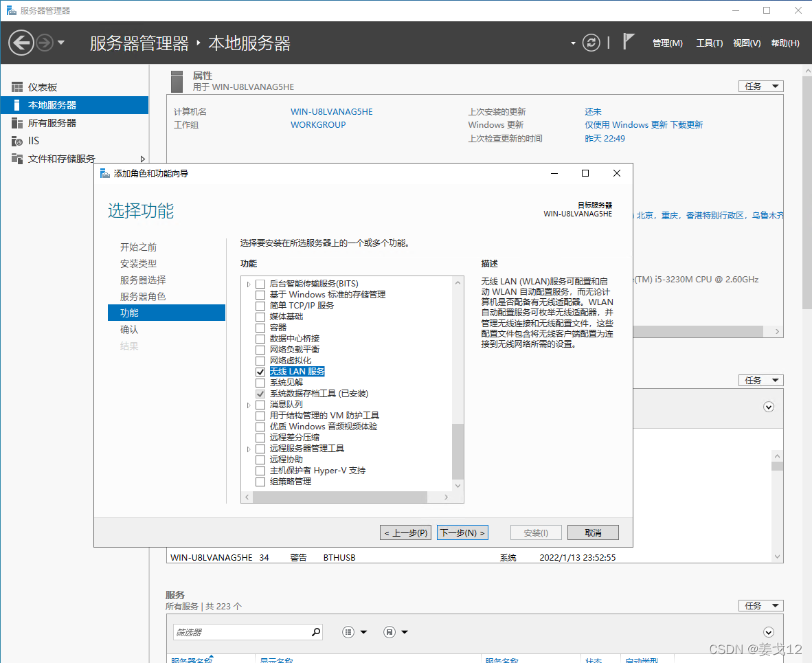This screenshot has height=663, width=812.
Task: Click the back navigation arrow
Action: coord(21,43)
